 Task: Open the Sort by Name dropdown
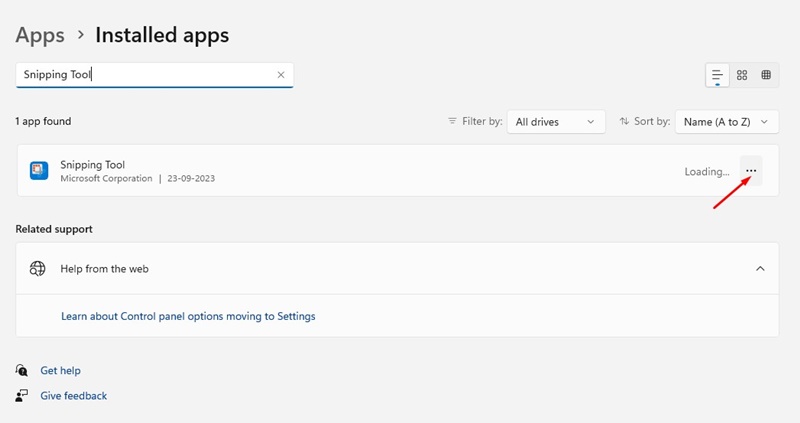[727, 122]
